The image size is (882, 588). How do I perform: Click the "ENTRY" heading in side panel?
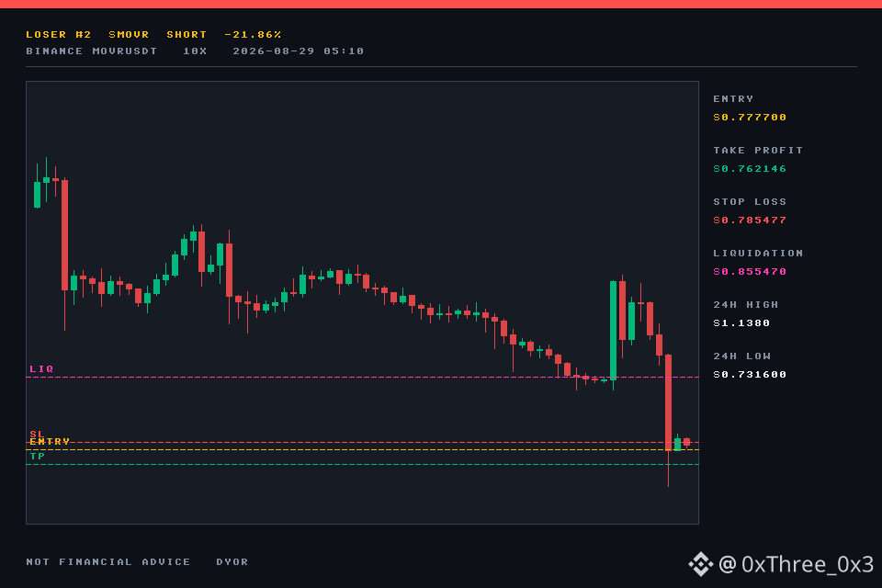click(x=733, y=99)
